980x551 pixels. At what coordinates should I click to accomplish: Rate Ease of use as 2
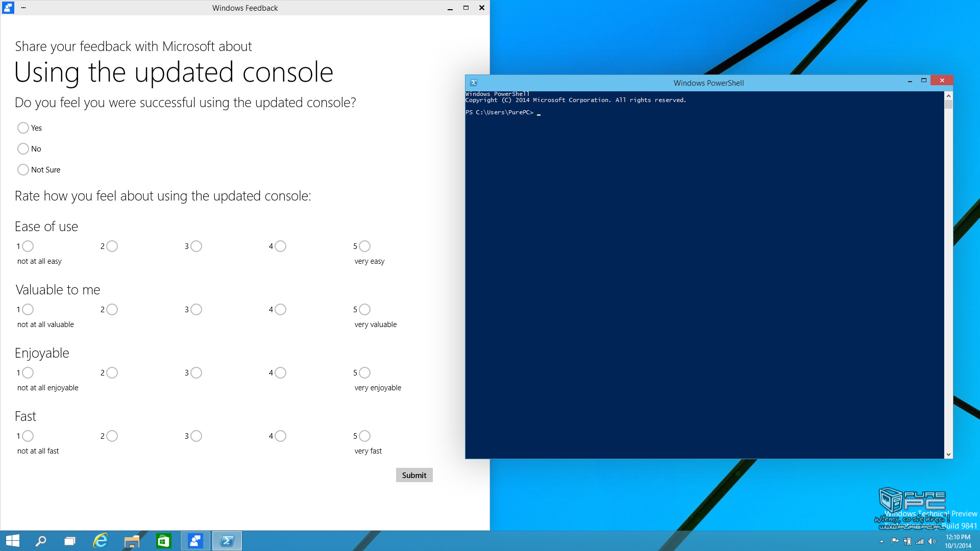tap(112, 246)
